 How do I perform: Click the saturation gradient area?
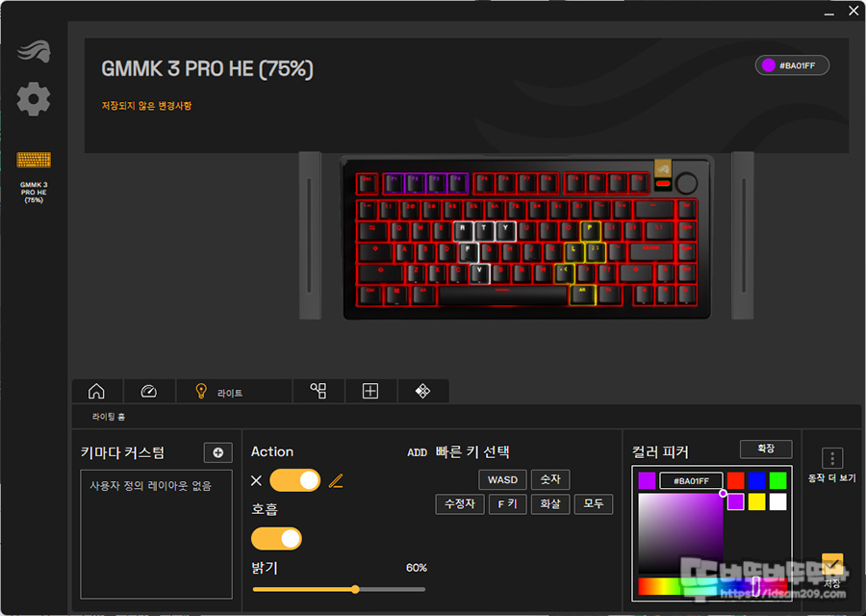[680, 533]
